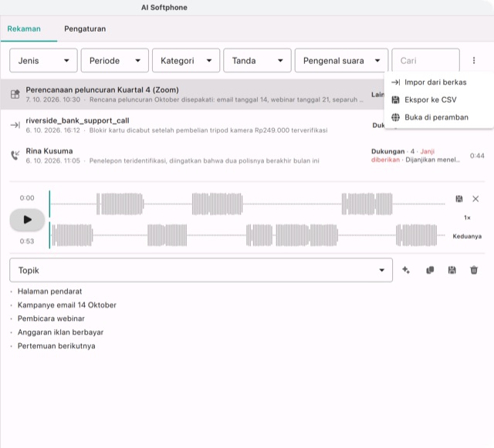Open the Tanda filter dropdown
Viewport: 494px width, 448px height.
tap(257, 60)
